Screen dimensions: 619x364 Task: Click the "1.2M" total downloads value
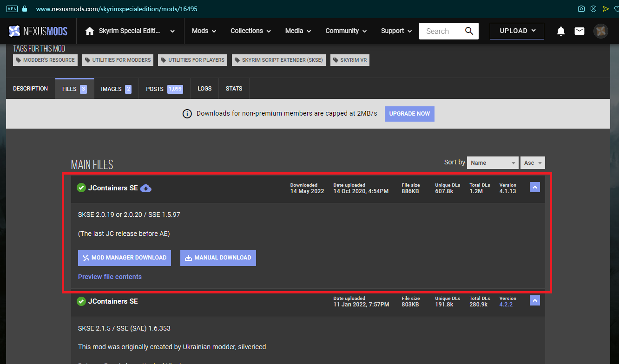pos(476,191)
